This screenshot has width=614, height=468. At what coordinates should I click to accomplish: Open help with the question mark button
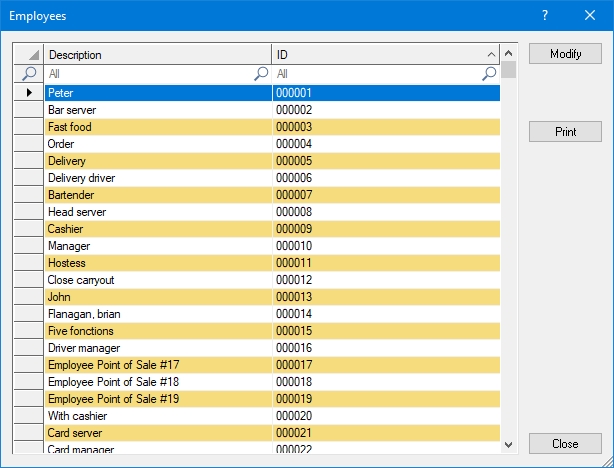click(x=545, y=16)
